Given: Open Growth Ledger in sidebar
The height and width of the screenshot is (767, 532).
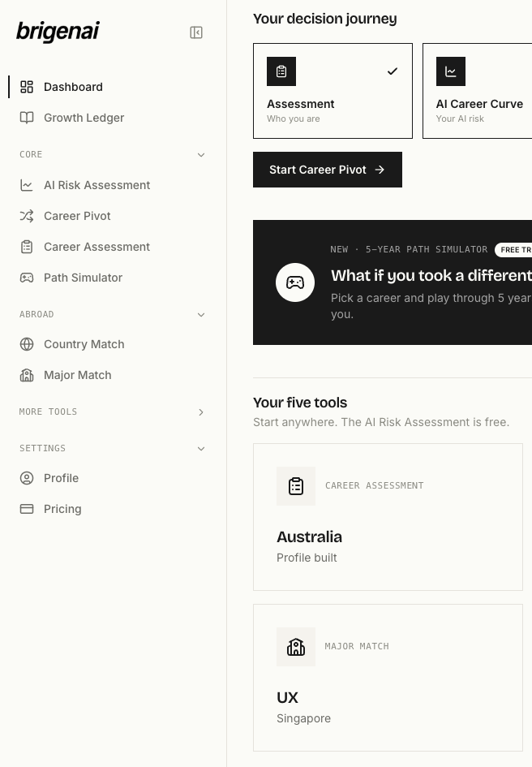Looking at the screenshot, I should 111,118.
